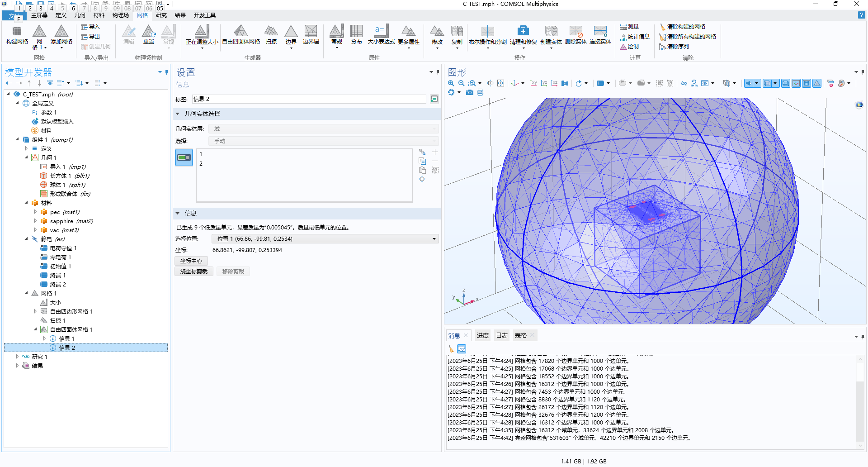Select the 边界层 boundary layer icon
This screenshot has height=467, width=868.
pos(311,35)
